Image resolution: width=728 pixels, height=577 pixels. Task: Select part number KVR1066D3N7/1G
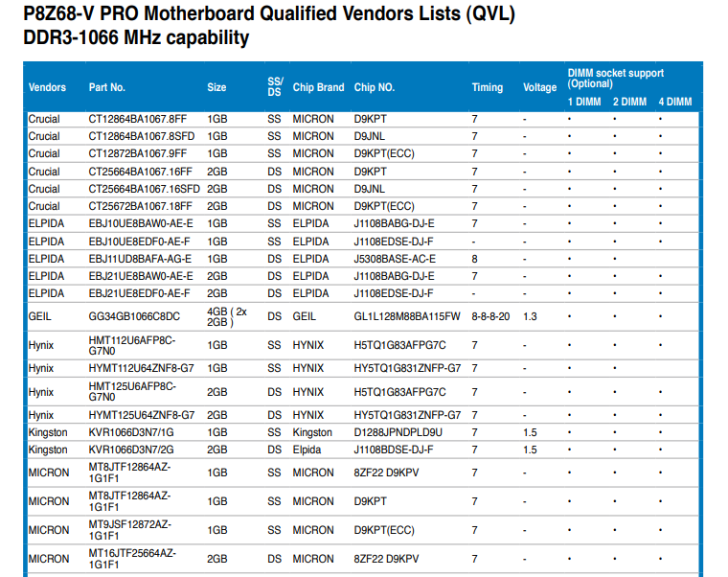tap(131, 432)
